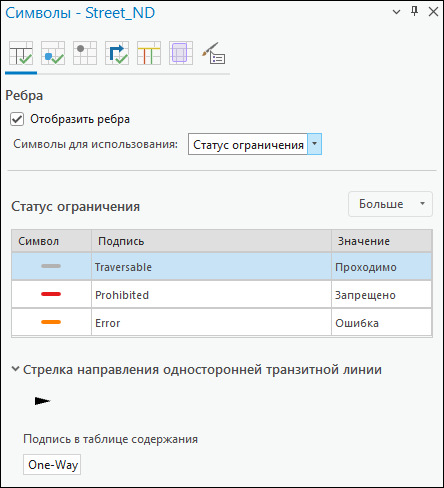Open the System junctions tab icon
Image resolution: width=444 pixels, height=488 pixels.
pyautogui.click(x=85, y=53)
